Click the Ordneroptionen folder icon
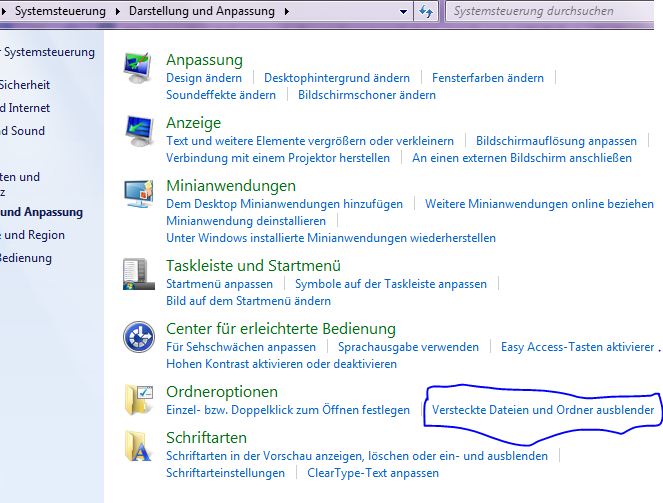663x503 pixels. pyautogui.click(x=139, y=399)
